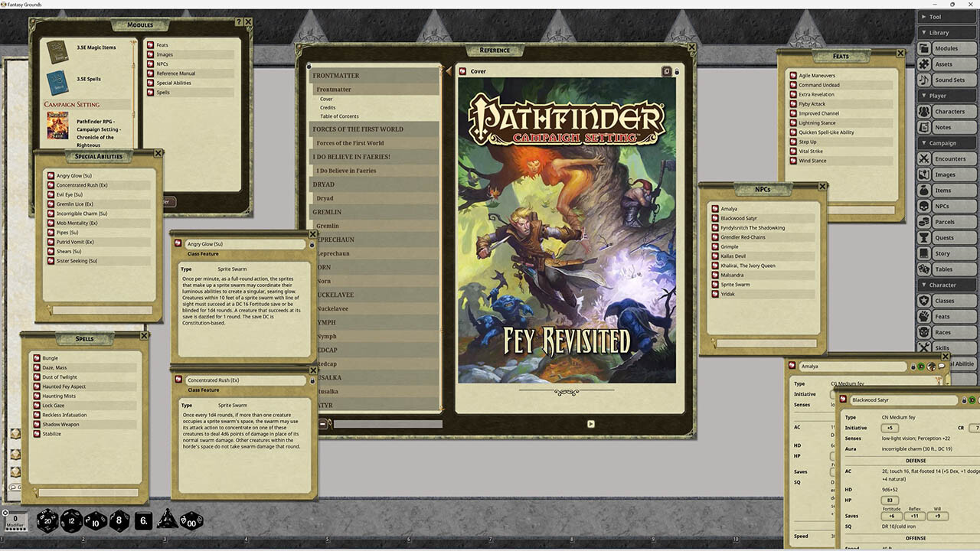Open NPCs from the Campaign sidebar
Image resolution: width=980 pixels, height=551 pixels.
click(x=950, y=206)
